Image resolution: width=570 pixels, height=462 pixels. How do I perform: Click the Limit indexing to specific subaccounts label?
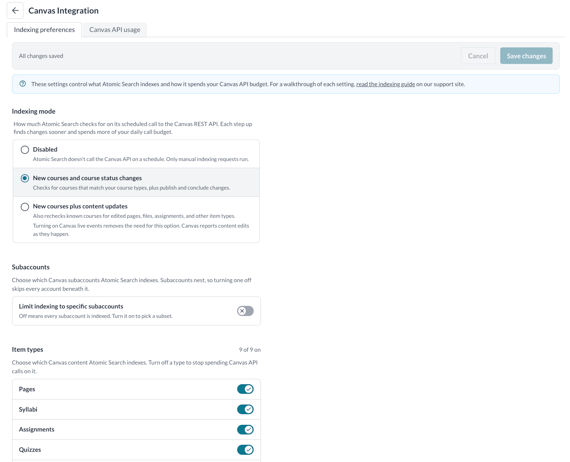[71, 306]
